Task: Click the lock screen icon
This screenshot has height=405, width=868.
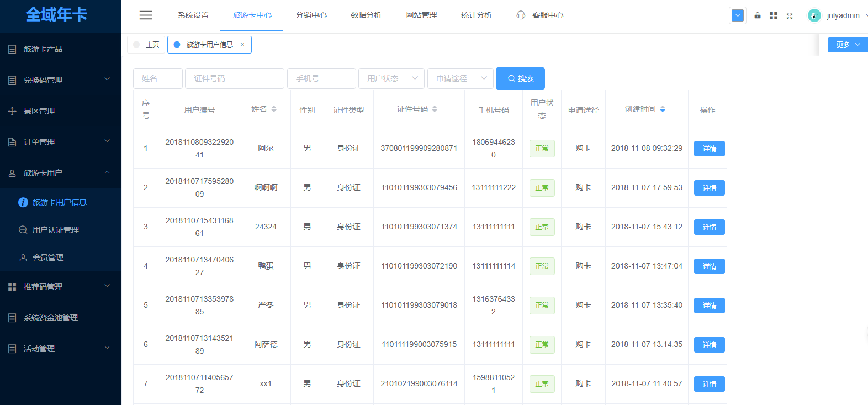Action: tap(758, 15)
